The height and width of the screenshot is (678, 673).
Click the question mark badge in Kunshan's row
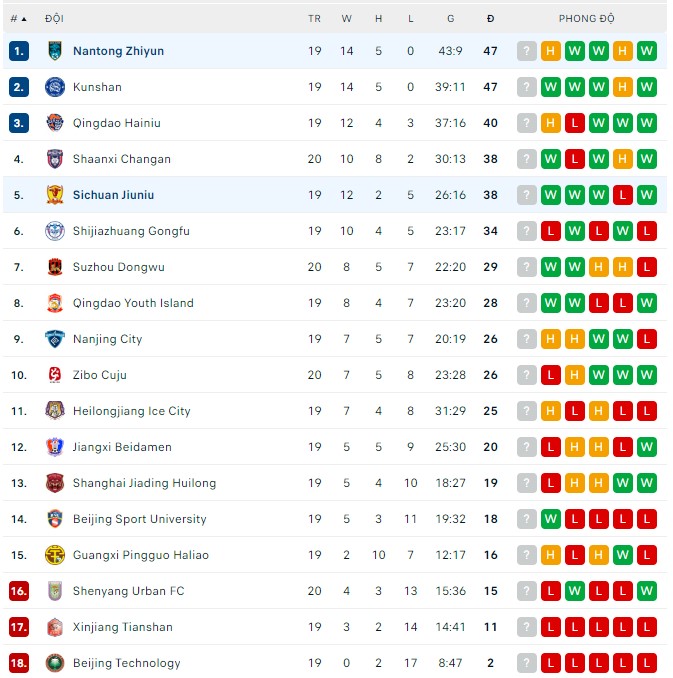point(527,87)
